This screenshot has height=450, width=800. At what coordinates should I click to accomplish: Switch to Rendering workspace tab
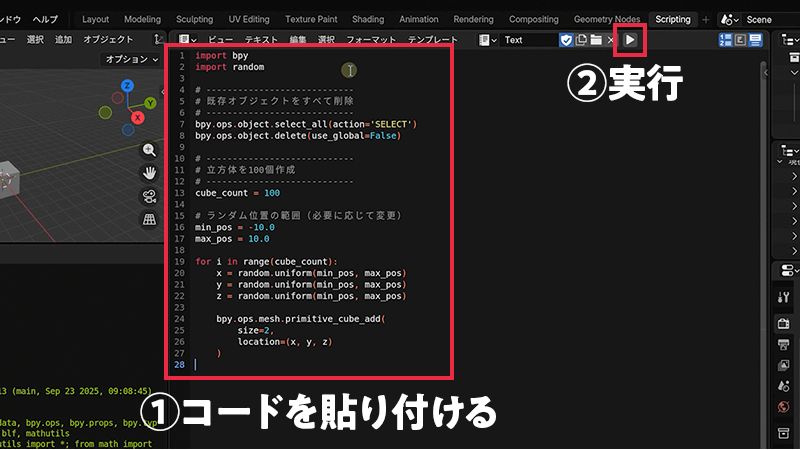(x=473, y=19)
